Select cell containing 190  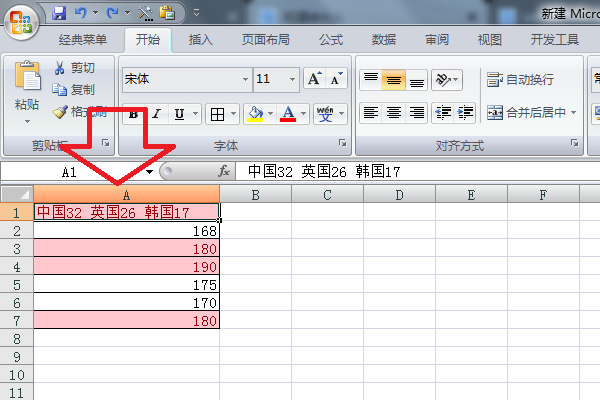pyautogui.click(x=127, y=266)
